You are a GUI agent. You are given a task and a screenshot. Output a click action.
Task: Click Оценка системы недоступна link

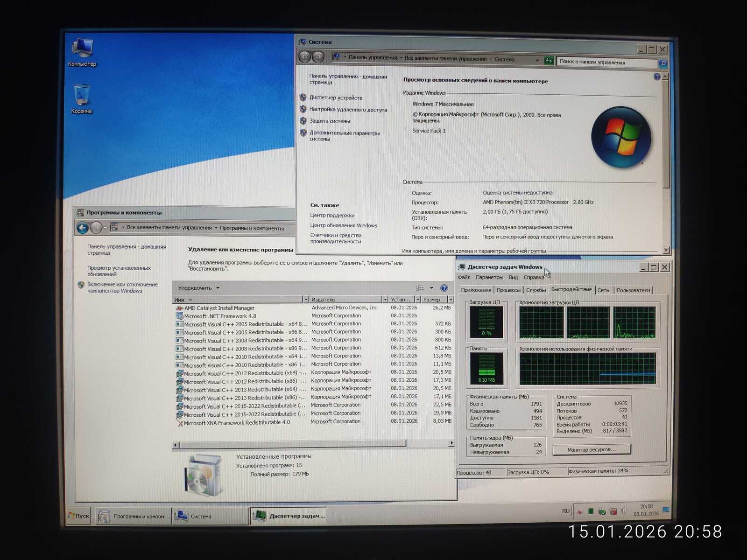pyautogui.click(x=517, y=192)
